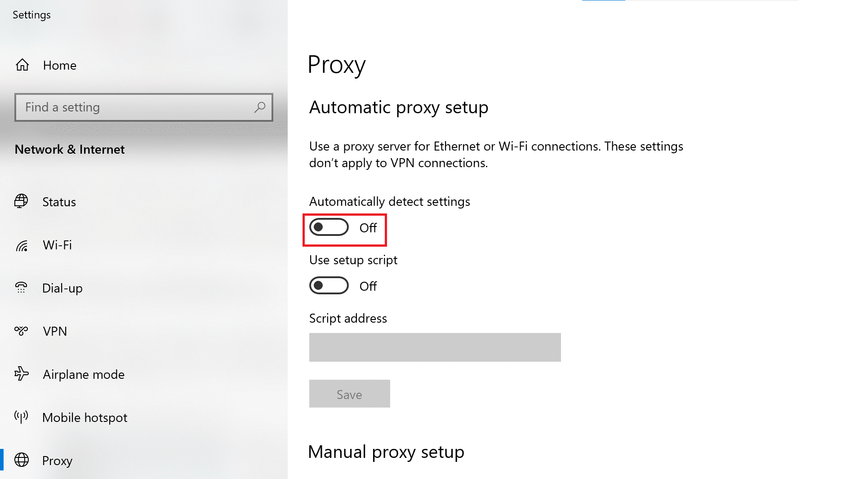Open Airplane mode settings

click(84, 374)
